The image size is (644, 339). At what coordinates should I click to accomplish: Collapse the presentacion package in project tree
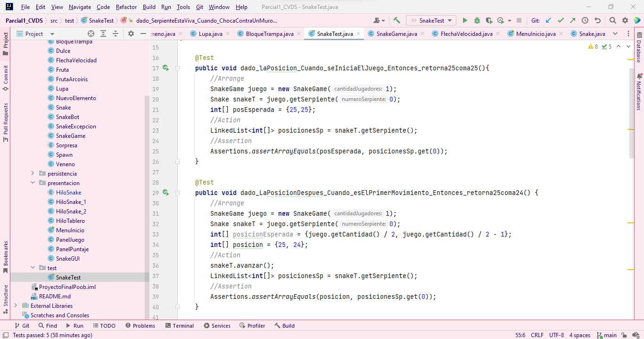(x=33, y=183)
